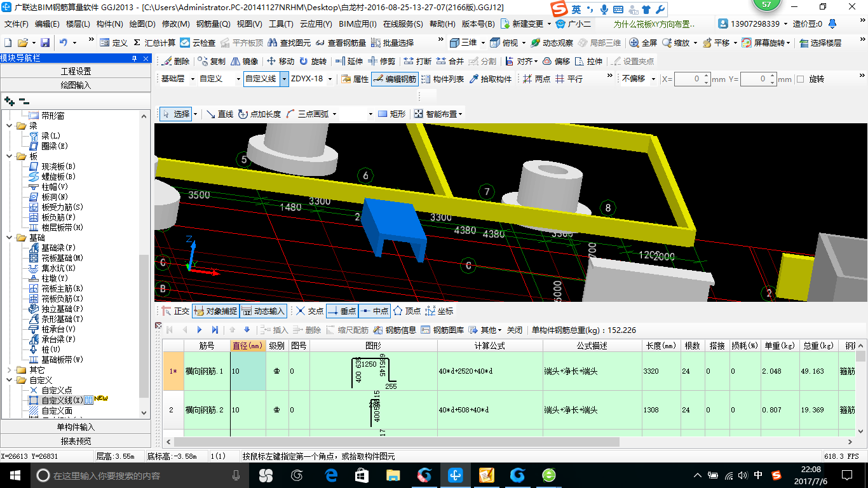
Task: Select the 旋转 rotate tool in edit toolbar
Action: (x=313, y=62)
